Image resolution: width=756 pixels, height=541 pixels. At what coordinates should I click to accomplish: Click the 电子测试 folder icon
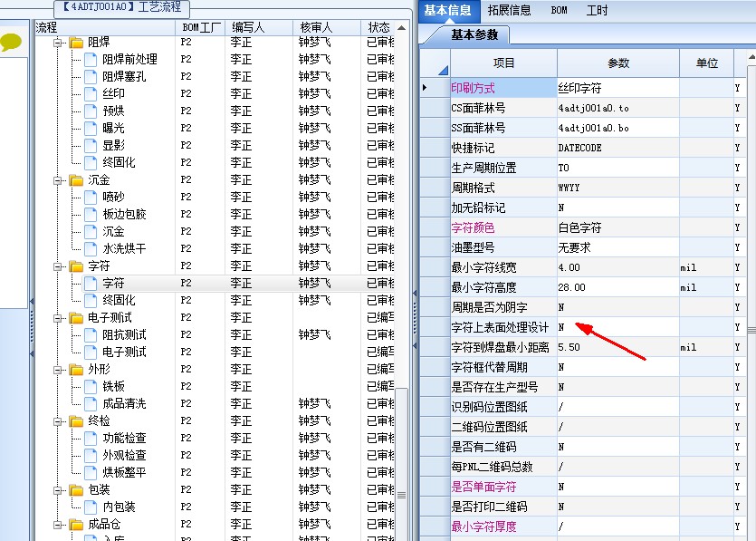(x=76, y=318)
